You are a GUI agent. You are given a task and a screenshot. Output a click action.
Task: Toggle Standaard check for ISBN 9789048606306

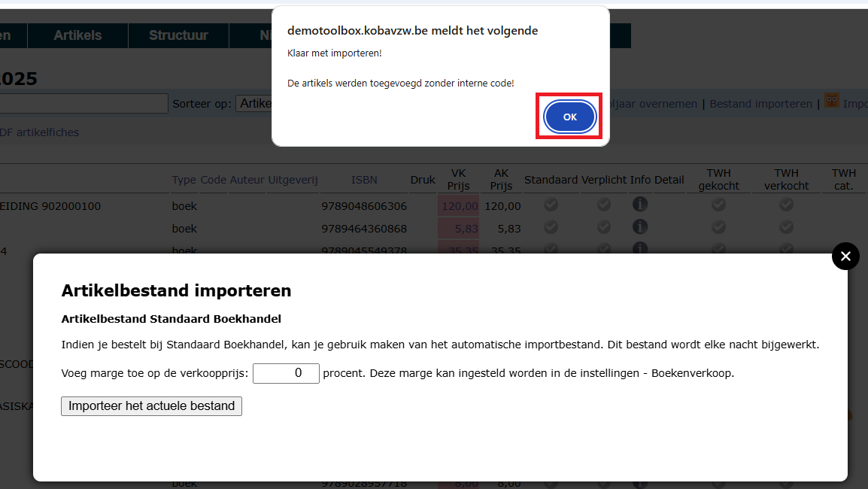coord(551,205)
